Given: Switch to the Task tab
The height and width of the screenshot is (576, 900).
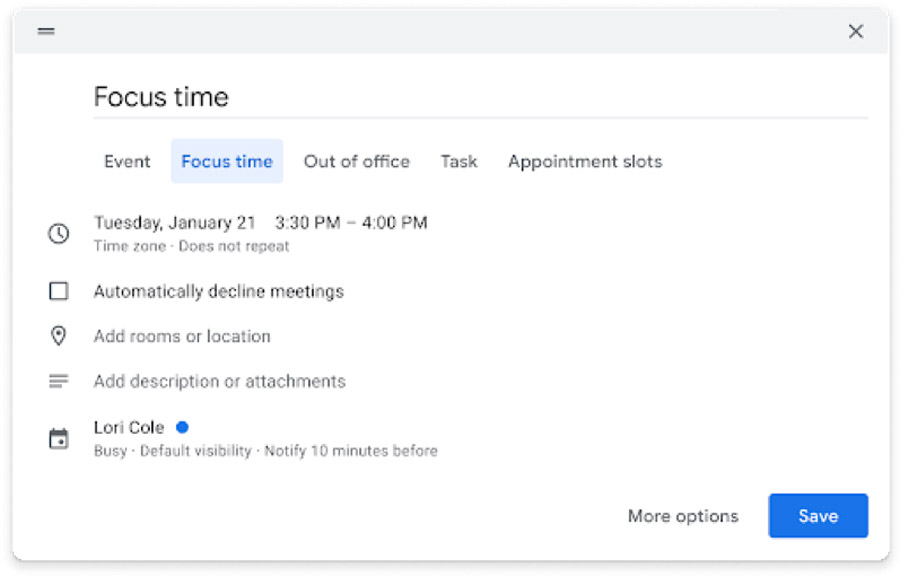Looking at the screenshot, I should (x=459, y=161).
